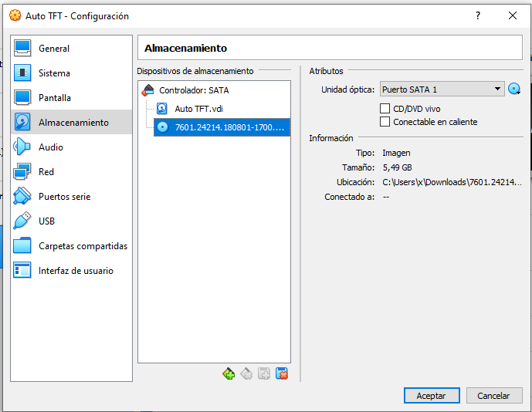Image resolution: width=532 pixels, height=412 pixels.
Task: Click the remove selected attachment icon
Action: (282, 373)
